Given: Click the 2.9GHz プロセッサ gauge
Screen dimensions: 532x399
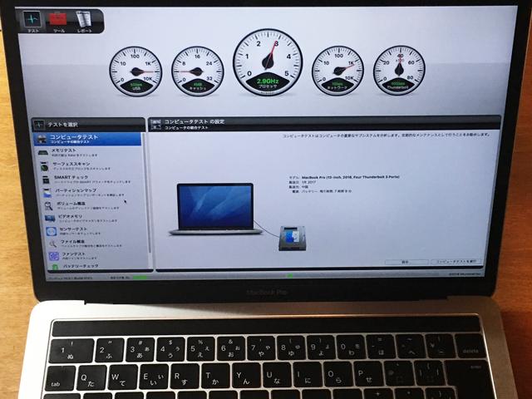Looking at the screenshot, I should (268, 62).
